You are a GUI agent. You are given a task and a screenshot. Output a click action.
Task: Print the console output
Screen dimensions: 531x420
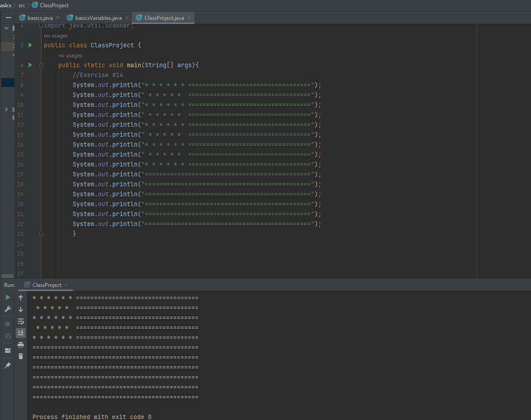21,345
